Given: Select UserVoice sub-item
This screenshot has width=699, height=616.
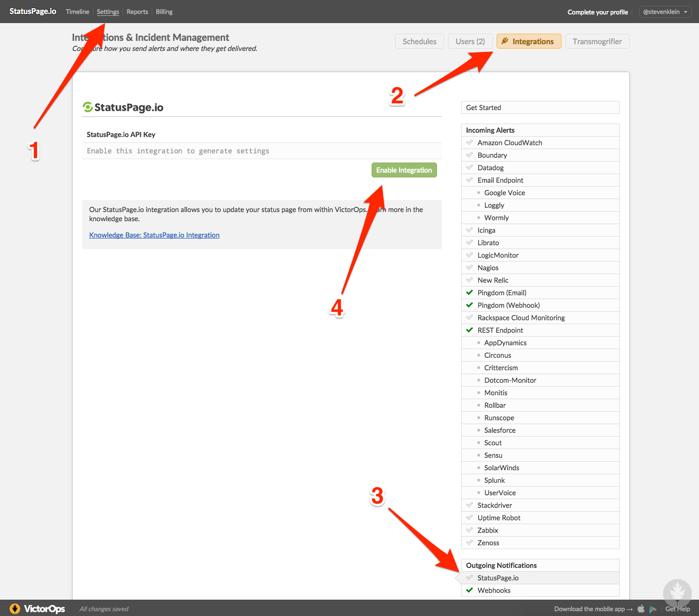Looking at the screenshot, I should tap(540, 493).
